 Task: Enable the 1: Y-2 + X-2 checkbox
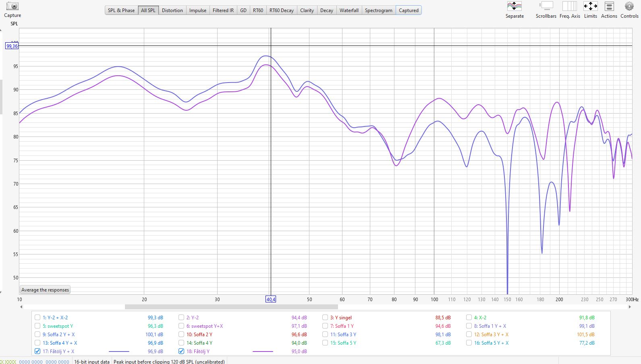37,317
